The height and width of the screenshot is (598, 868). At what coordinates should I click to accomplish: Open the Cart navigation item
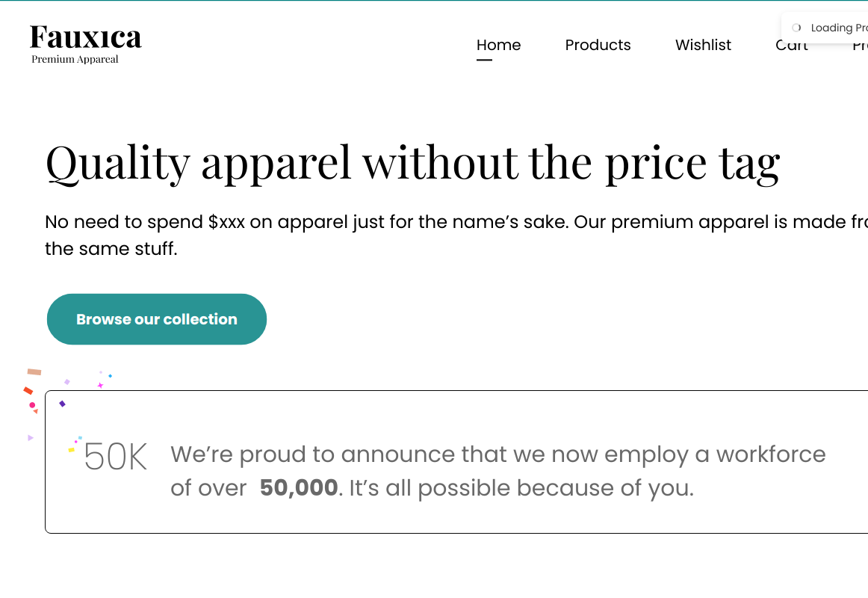[792, 48]
